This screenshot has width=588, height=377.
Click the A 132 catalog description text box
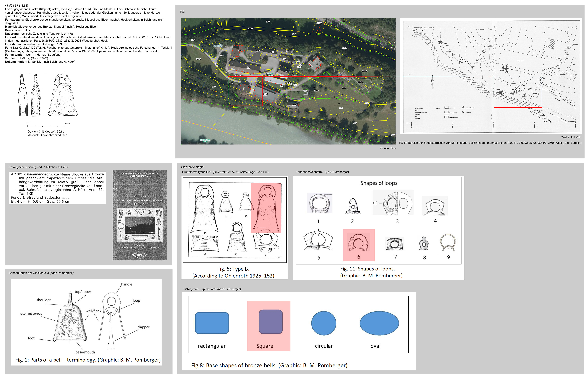(58, 188)
